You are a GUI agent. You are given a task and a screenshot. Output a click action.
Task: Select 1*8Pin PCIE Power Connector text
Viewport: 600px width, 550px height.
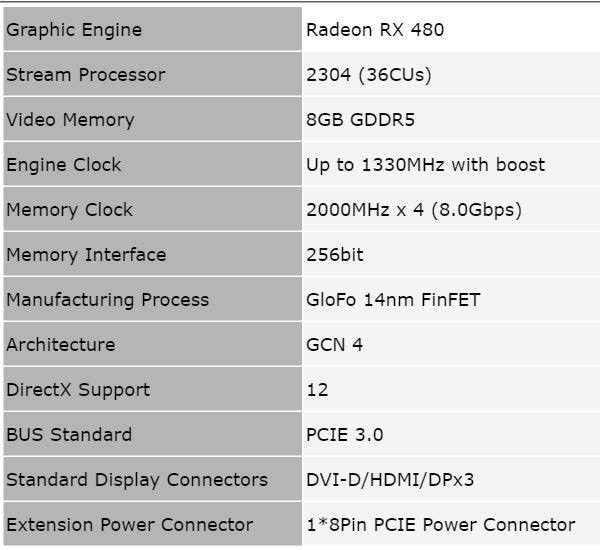441,525
